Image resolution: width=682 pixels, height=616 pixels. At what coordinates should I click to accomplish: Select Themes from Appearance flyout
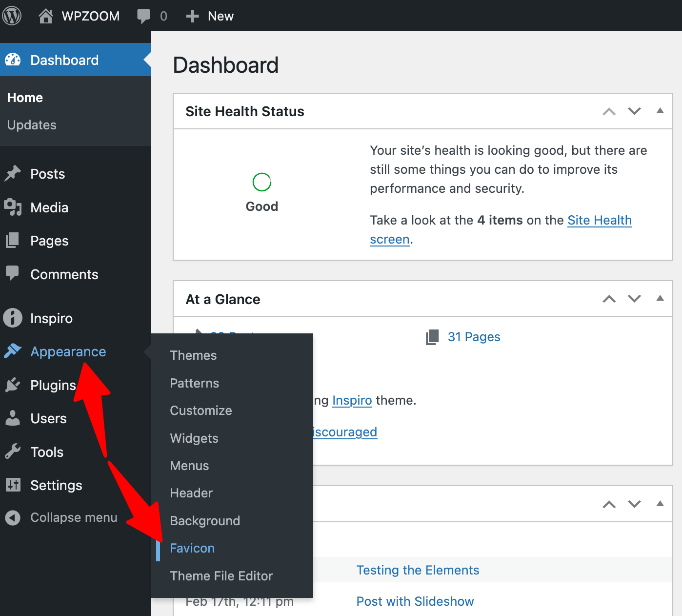coord(193,355)
